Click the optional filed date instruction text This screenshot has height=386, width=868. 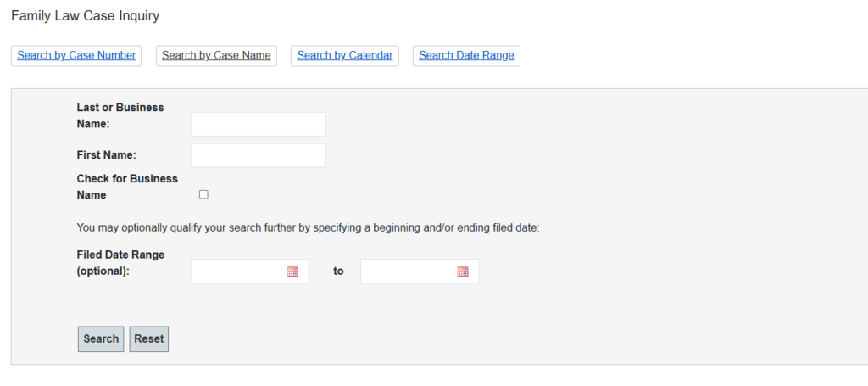tap(308, 227)
